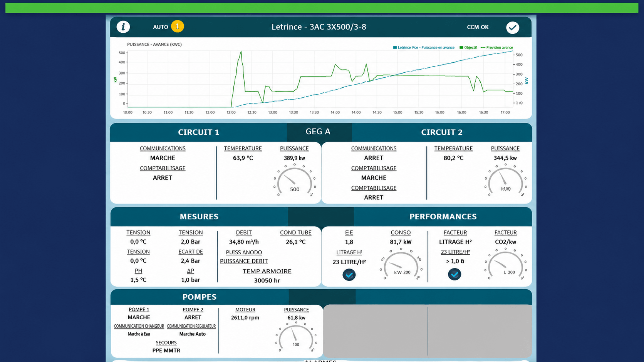The height and width of the screenshot is (362, 644).
Task: Click the 26,1 °C cond tube value
Action: pos(295,242)
